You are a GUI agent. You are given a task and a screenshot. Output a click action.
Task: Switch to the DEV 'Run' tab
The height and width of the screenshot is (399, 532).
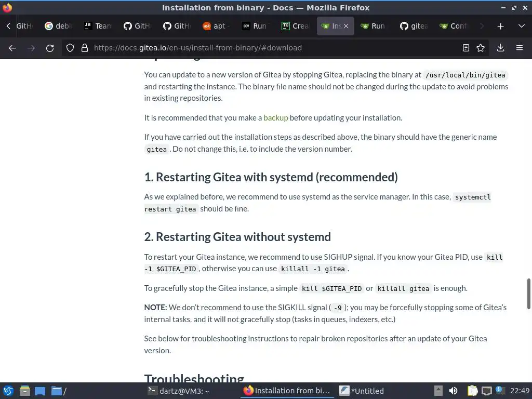(x=256, y=26)
